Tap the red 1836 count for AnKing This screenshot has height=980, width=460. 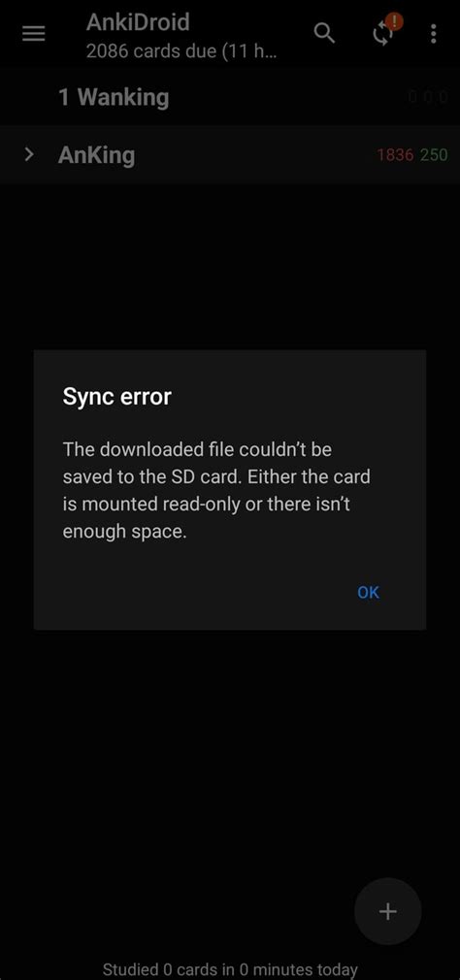pos(395,155)
